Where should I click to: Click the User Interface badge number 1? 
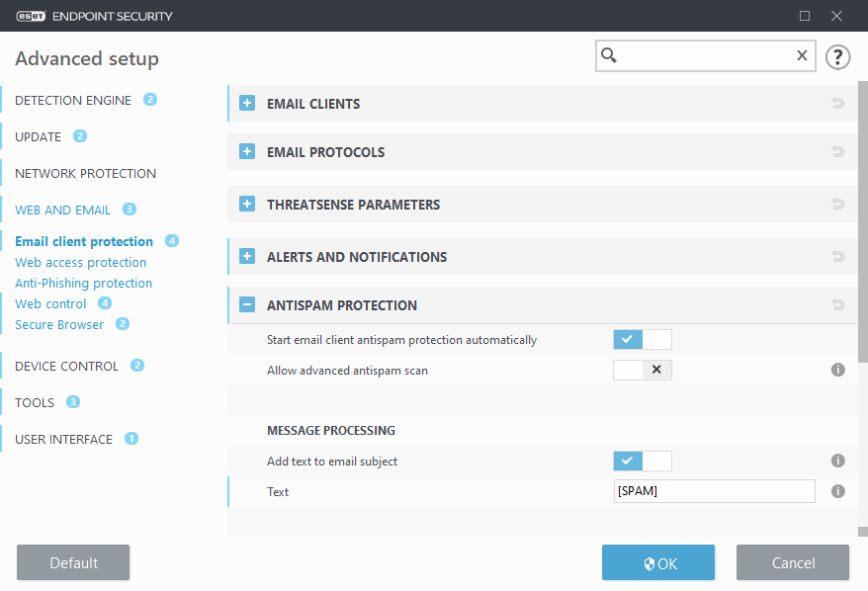(131, 438)
